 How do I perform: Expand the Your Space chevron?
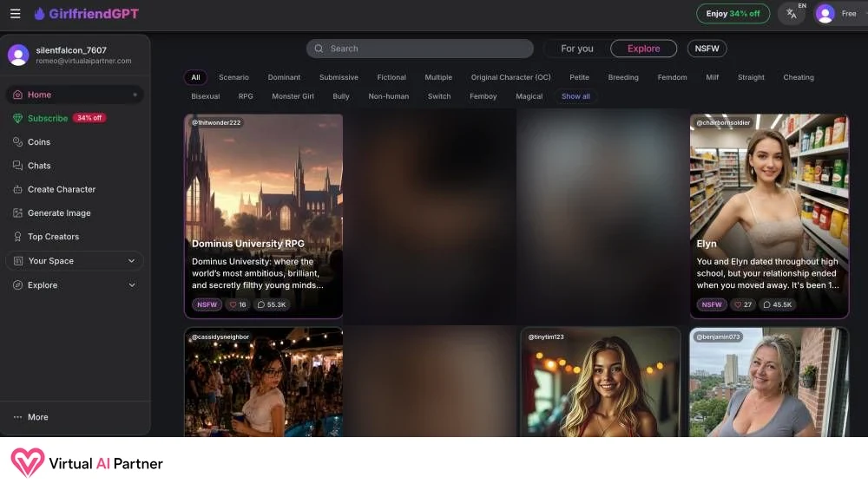131,261
